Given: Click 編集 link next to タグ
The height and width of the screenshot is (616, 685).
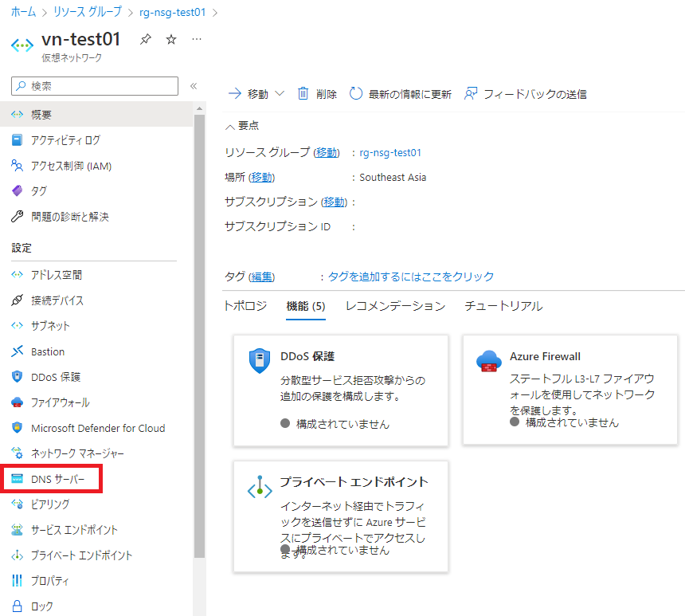Looking at the screenshot, I should point(262,277).
